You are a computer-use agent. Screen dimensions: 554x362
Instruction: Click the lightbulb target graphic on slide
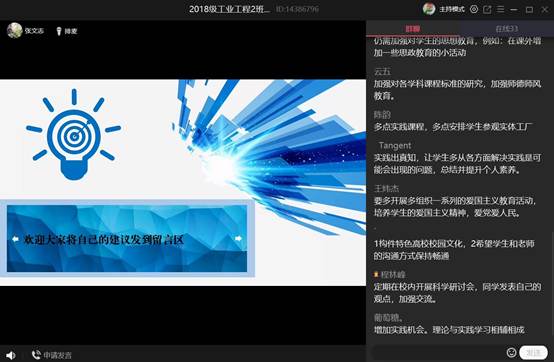[x=73, y=134]
